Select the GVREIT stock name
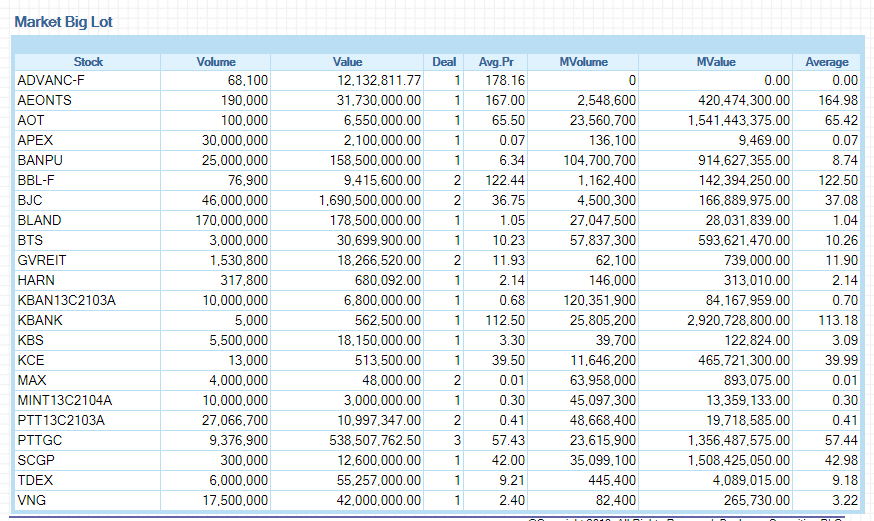The height and width of the screenshot is (521, 874). point(42,261)
